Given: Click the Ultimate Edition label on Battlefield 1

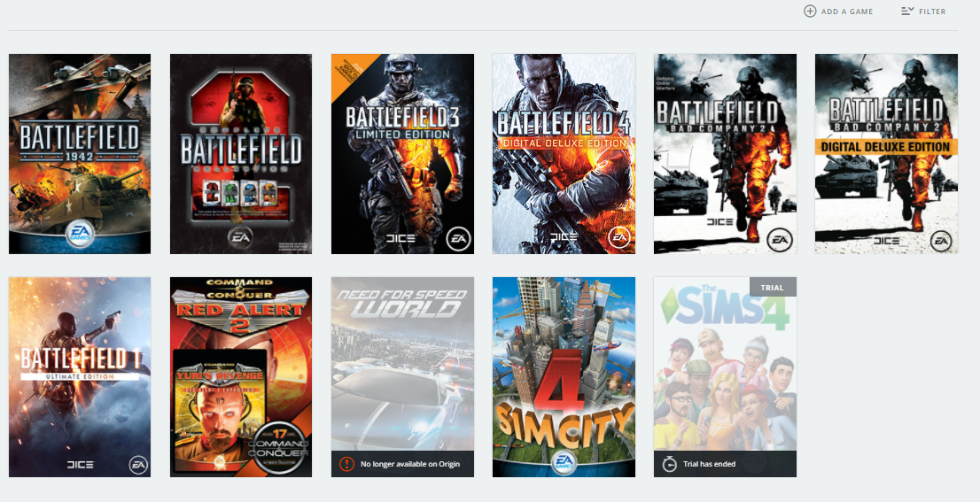Looking at the screenshot, I should (80, 376).
